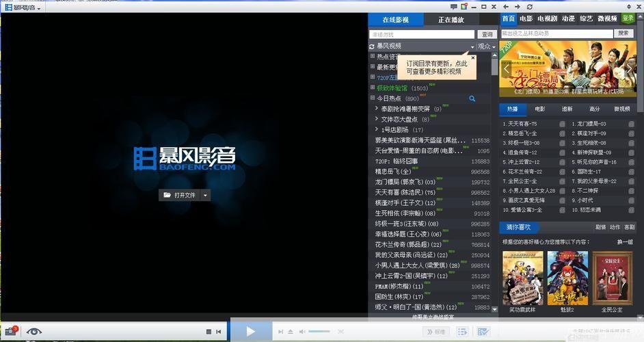644x342 pixels.
Task: Select the 热播 ranking tab
Action: click(x=513, y=109)
